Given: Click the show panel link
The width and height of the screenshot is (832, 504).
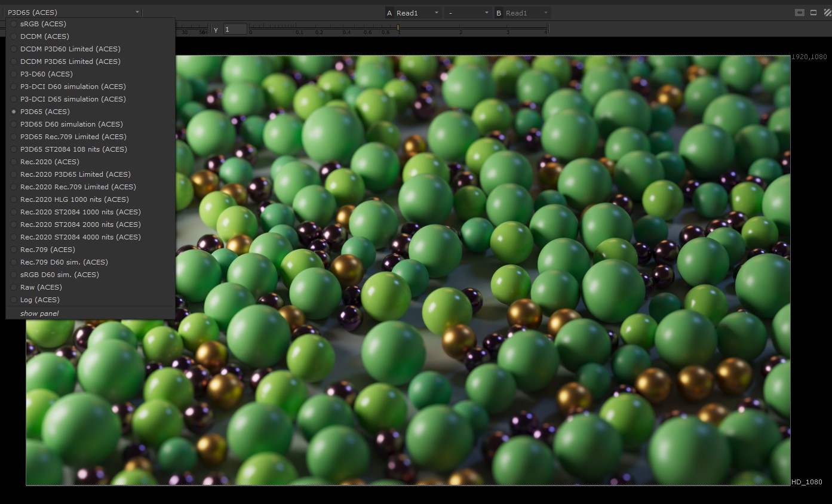Looking at the screenshot, I should point(39,314).
